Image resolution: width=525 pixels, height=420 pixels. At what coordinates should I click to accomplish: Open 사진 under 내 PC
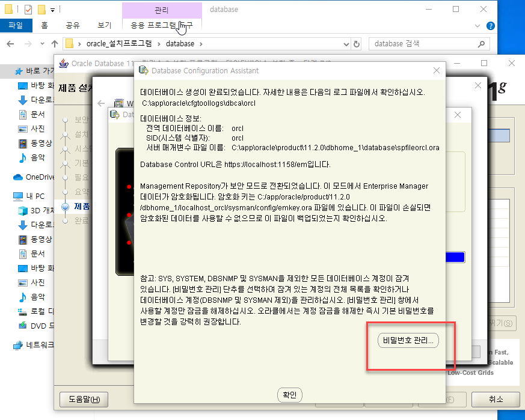[31, 282]
